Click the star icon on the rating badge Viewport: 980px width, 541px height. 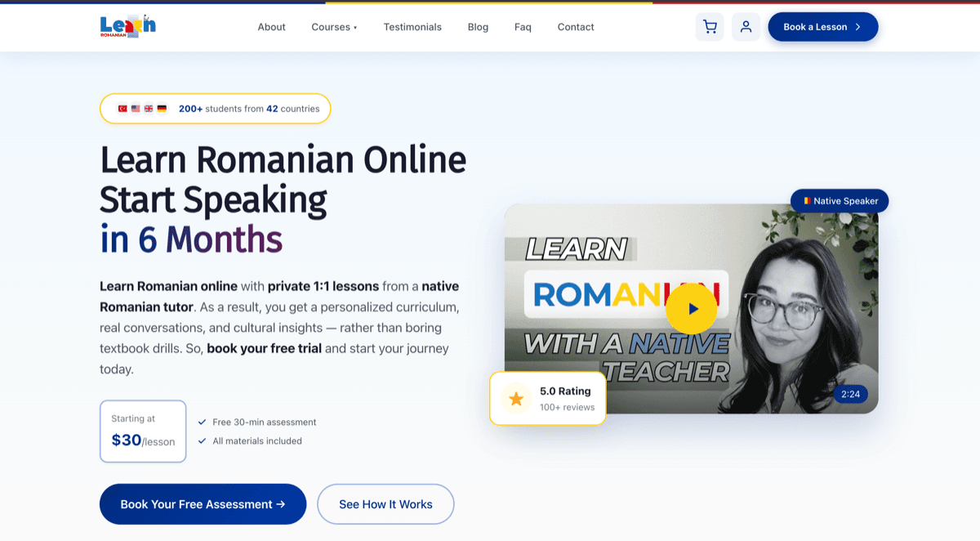[x=515, y=399]
